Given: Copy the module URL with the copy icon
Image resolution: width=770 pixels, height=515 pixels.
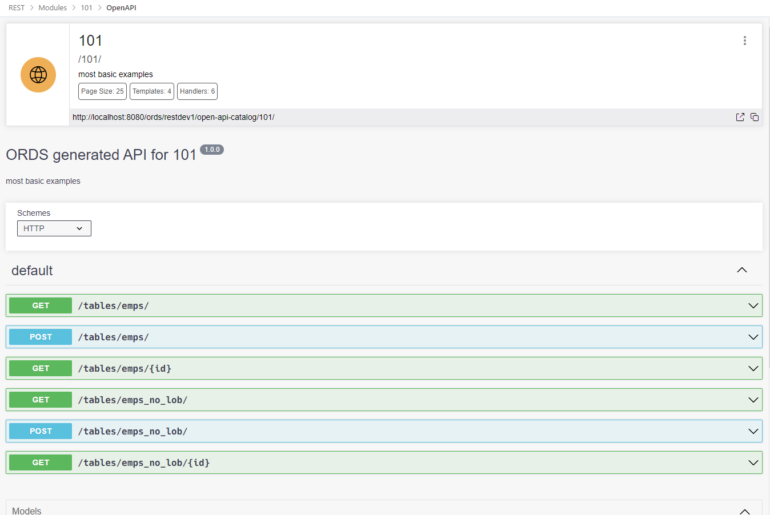Looking at the screenshot, I should coord(755,117).
